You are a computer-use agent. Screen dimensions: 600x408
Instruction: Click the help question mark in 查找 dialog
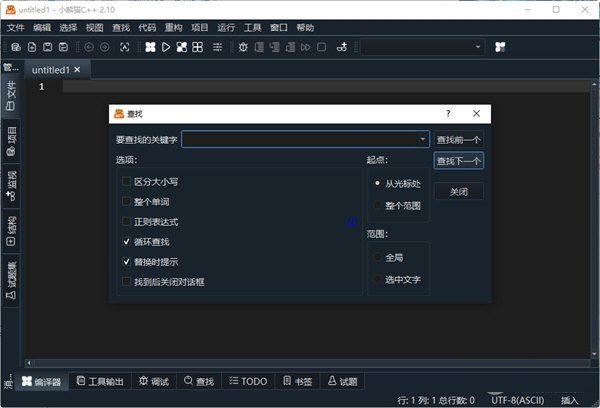tap(448, 114)
